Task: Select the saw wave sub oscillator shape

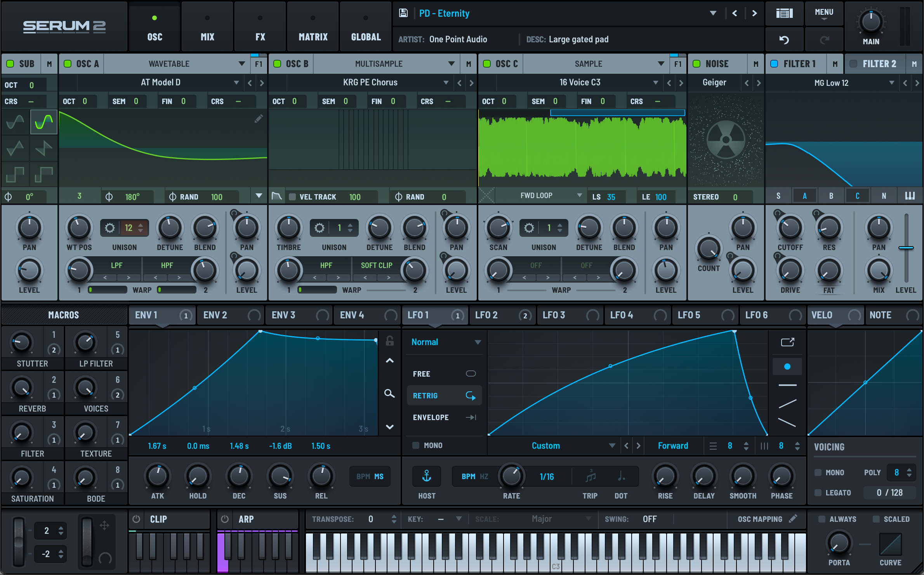Action: click(x=43, y=148)
